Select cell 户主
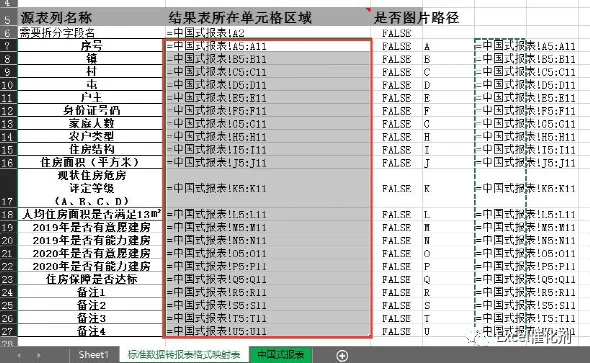Viewport: 590px width, 363px height. [90, 98]
